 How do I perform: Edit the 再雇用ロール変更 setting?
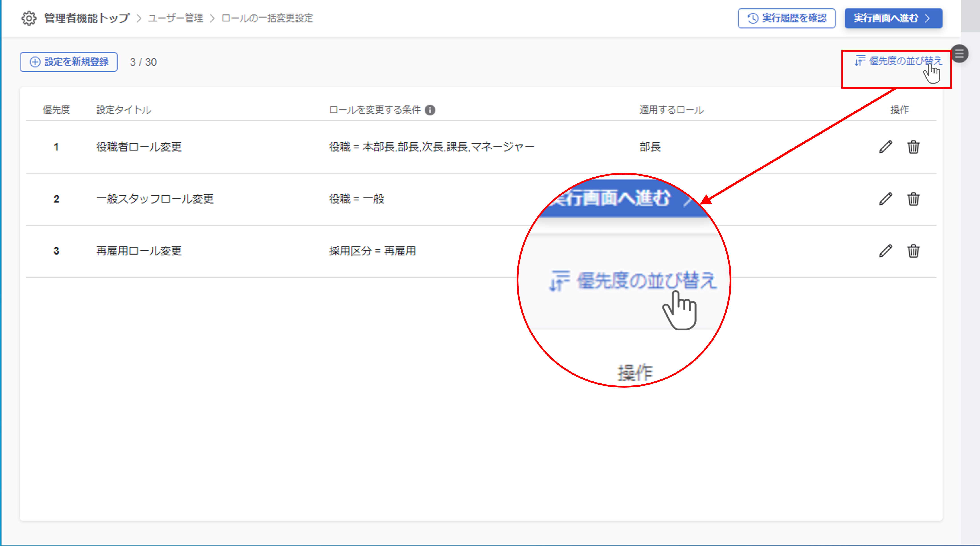click(885, 251)
